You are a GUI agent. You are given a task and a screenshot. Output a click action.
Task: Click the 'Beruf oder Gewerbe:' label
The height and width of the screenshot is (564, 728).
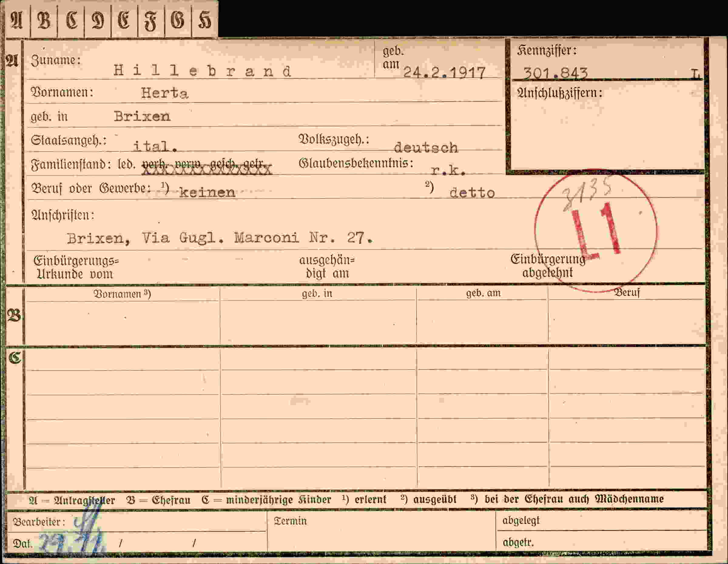[x=91, y=189]
